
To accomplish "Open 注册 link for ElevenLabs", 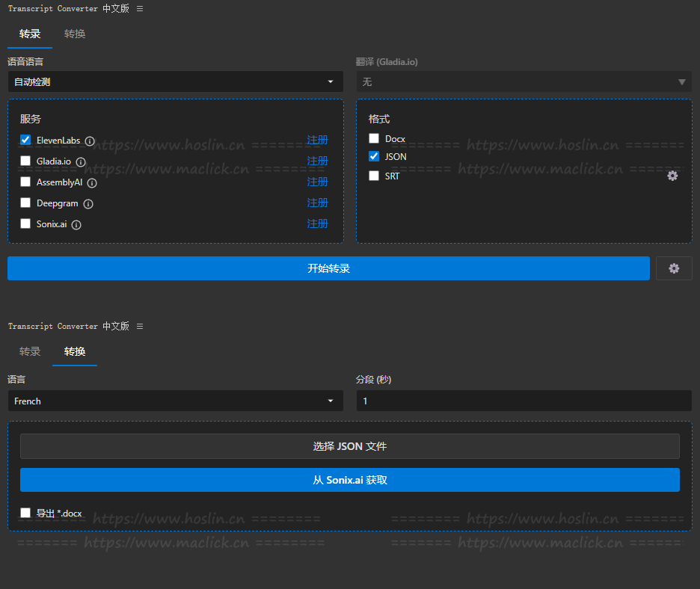I will (x=317, y=140).
